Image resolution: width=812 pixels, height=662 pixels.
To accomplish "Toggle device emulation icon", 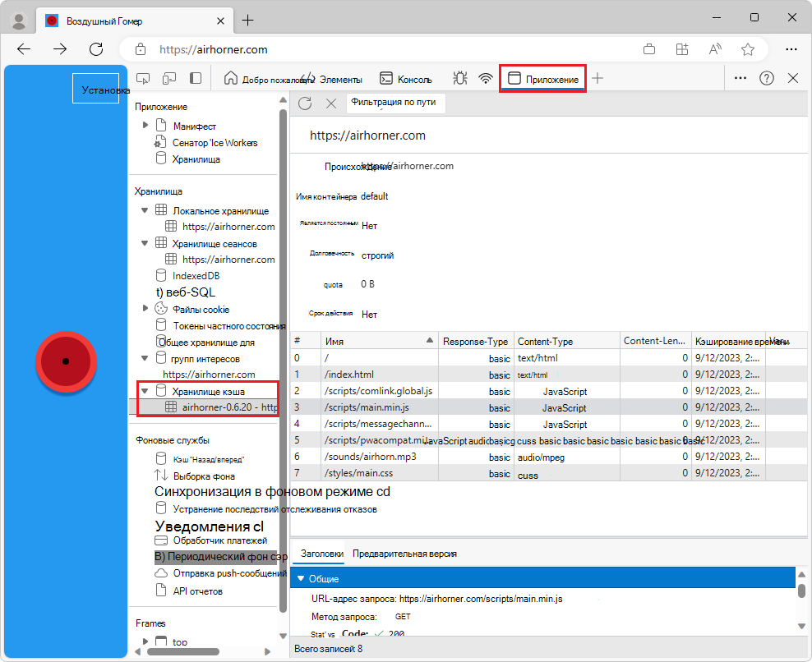I will [x=169, y=79].
